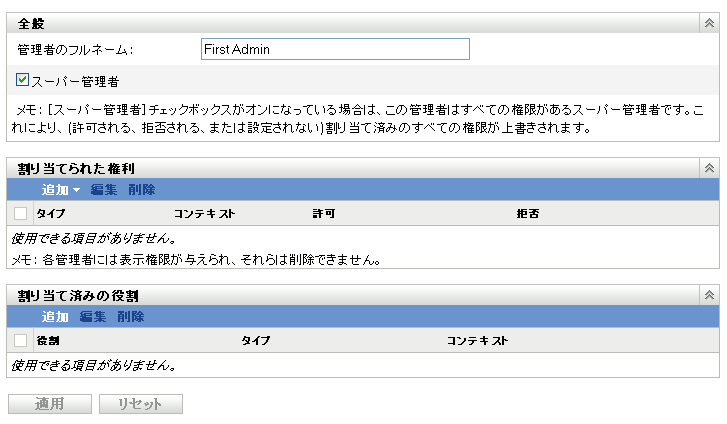Click 編集 in assigned rights toolbar

tap(104, 189)
